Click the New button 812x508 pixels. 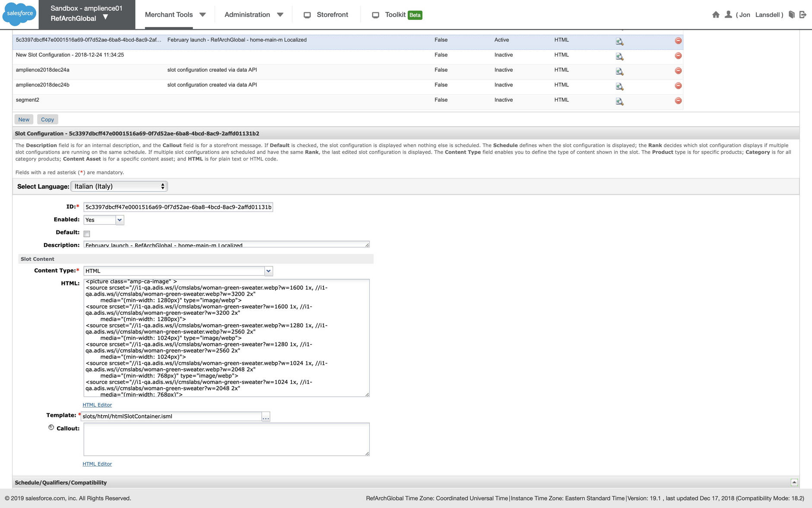point(24,120)
